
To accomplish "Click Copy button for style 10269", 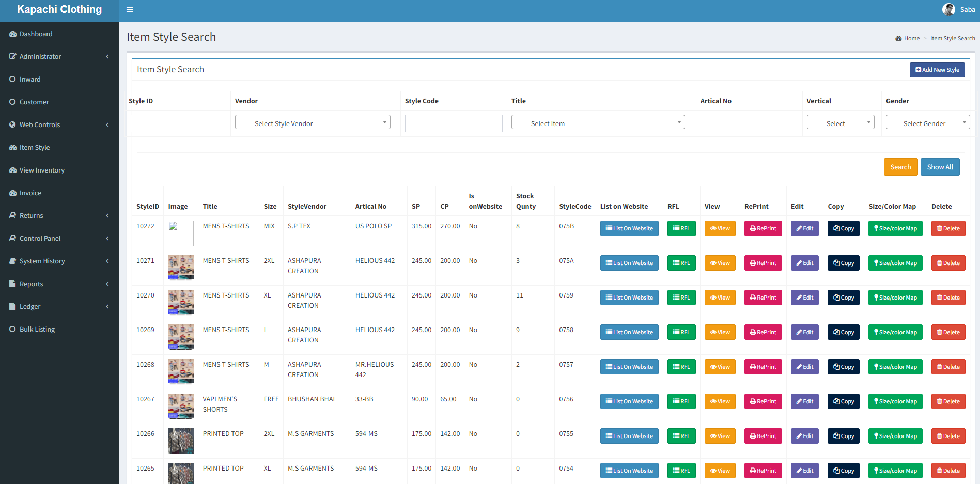I will 843,332.
